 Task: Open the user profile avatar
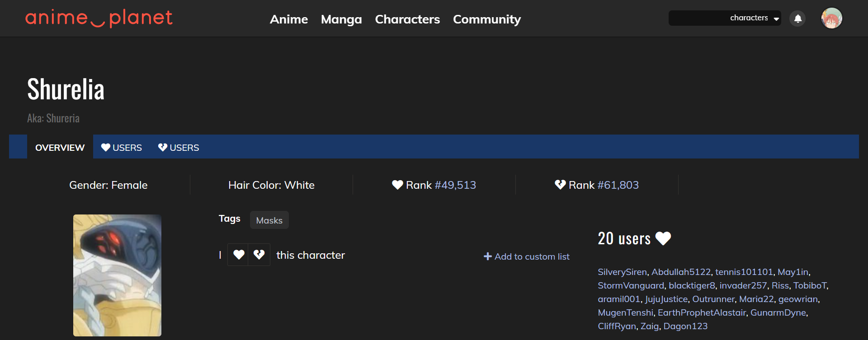click(831, 19)
